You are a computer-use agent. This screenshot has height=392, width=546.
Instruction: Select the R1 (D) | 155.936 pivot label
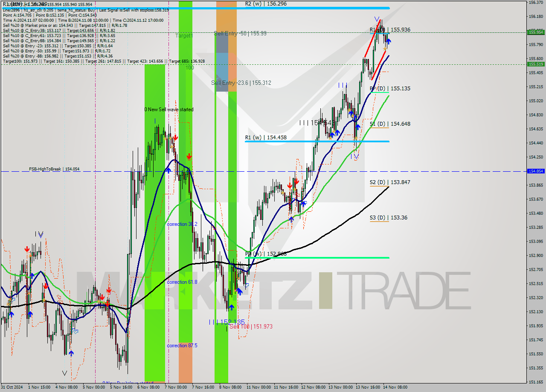tap(390, 30)
